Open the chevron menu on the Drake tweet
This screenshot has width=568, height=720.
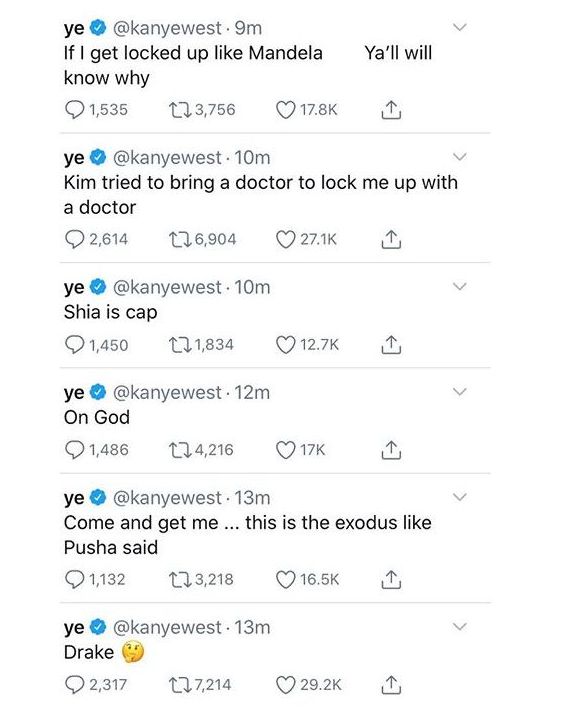(459, 626)
